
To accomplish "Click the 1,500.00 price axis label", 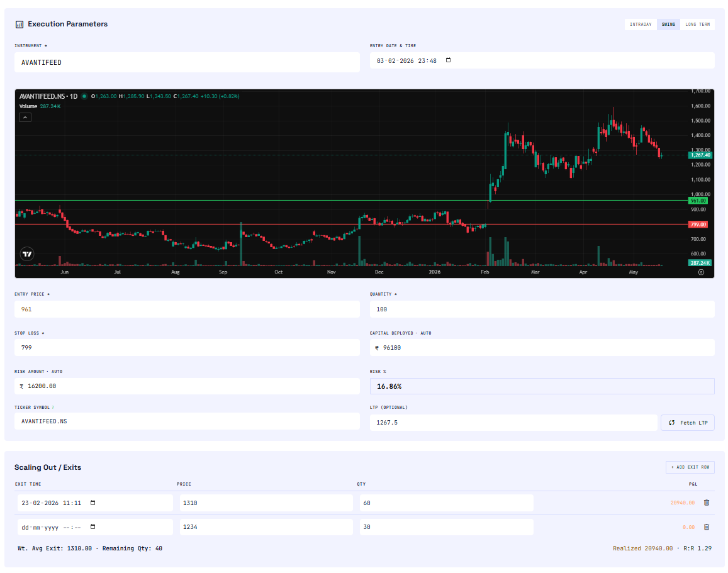I will pyautogui.click(x=700, y=121).
